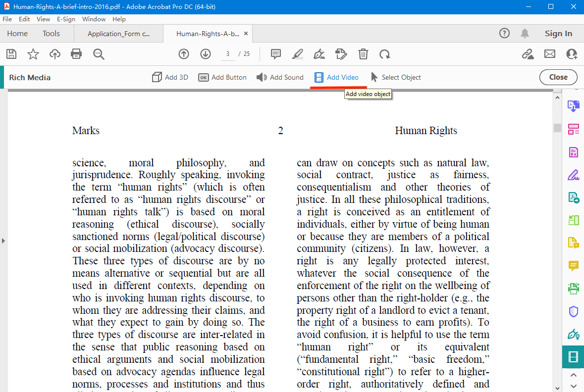Print the document using printer icon
Screen dimensions: 584x392
(x=76, y=54)
